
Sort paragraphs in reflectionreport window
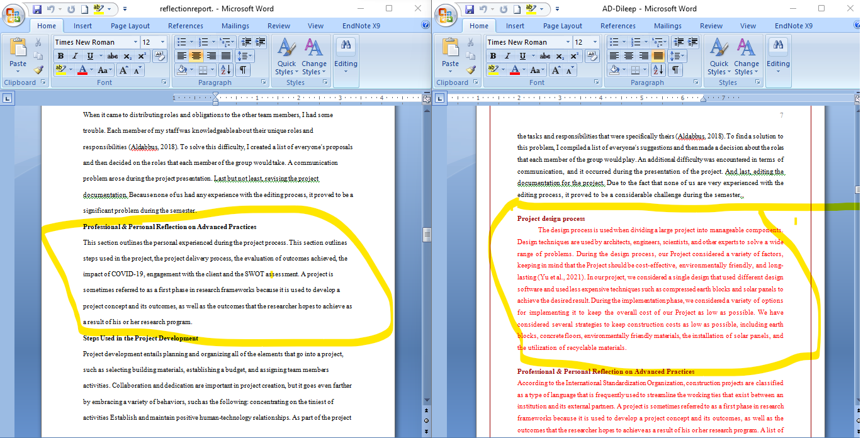[226, 70]
